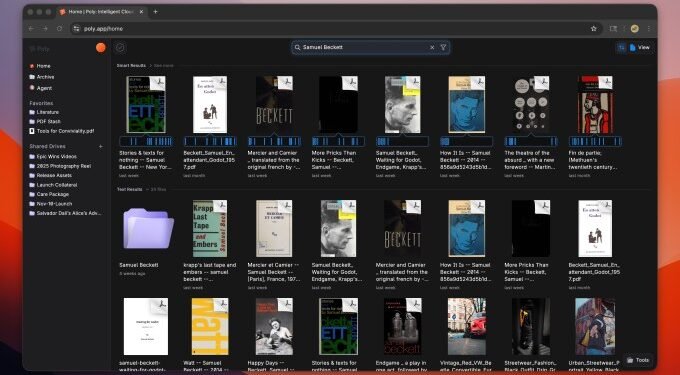
Task: Click See more beside Smart Results
Action: (x=164, y=65)
